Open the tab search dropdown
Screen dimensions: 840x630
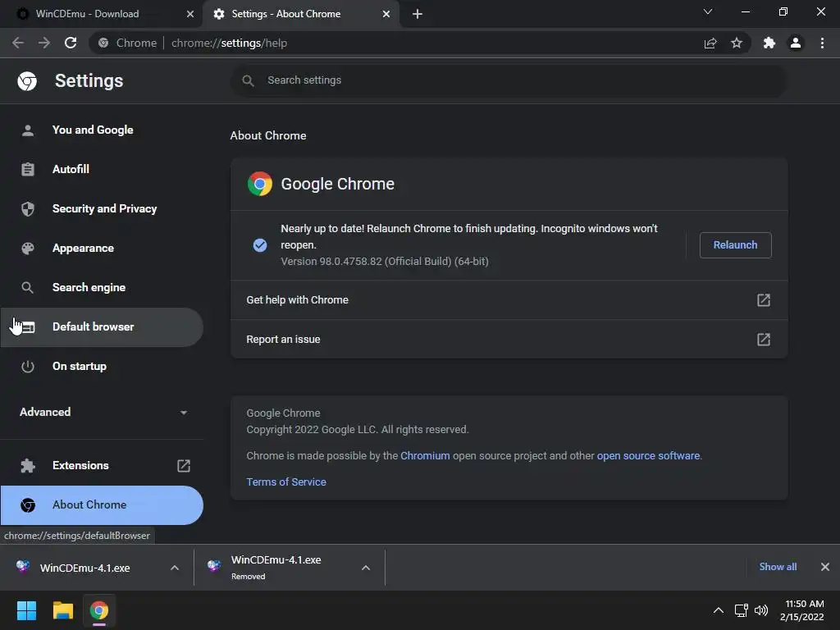(708, 11)
